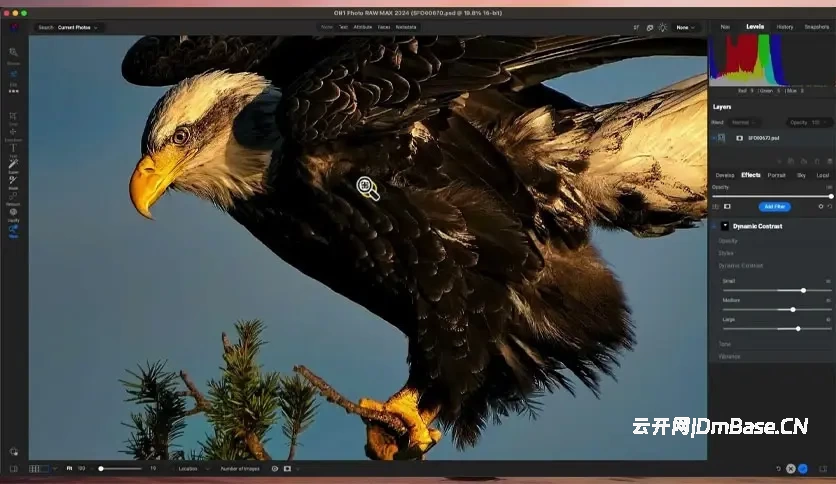Screen dimensions: 836x484
Task: Open the Blend Normal mode dropdown
Action: pos(744,123)
